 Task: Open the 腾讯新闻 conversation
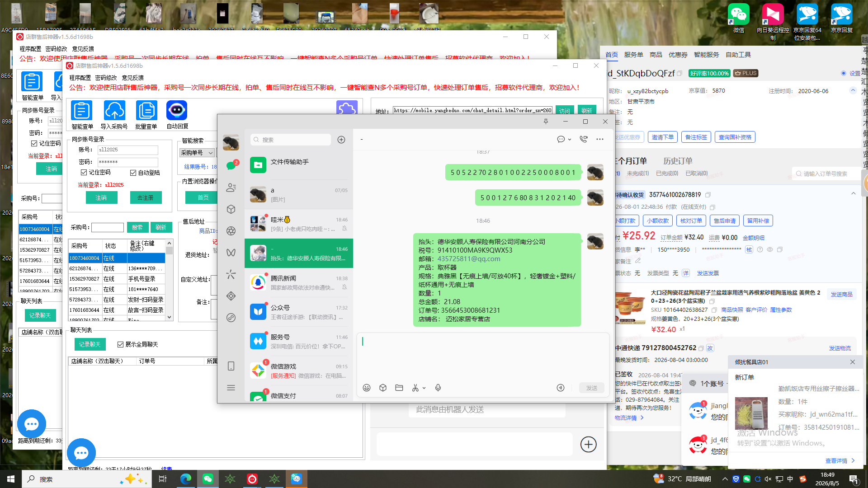tap(299, 282)
